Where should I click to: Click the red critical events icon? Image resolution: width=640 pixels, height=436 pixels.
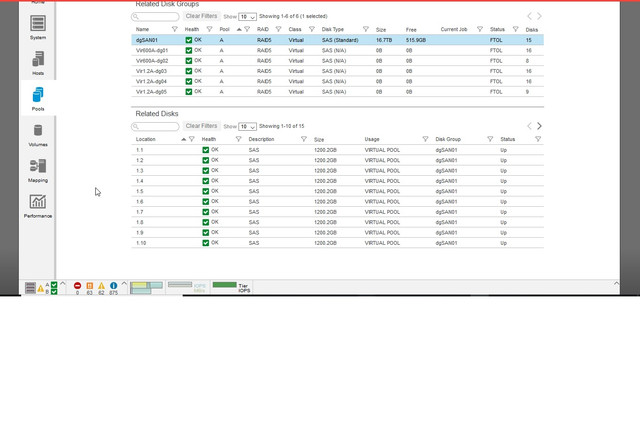point(77,285)
